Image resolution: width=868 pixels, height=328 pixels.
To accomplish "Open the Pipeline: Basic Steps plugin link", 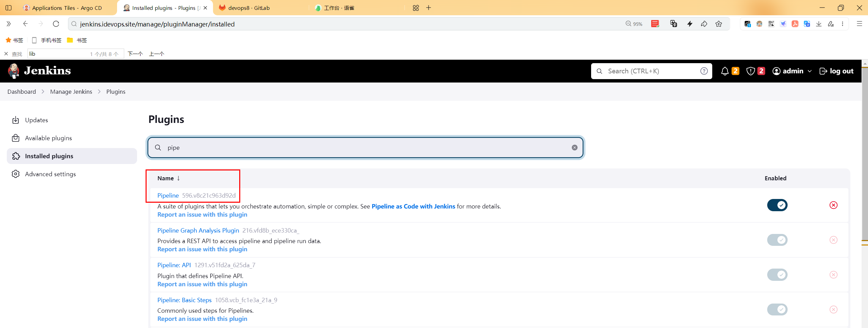I will pos(184,300).
